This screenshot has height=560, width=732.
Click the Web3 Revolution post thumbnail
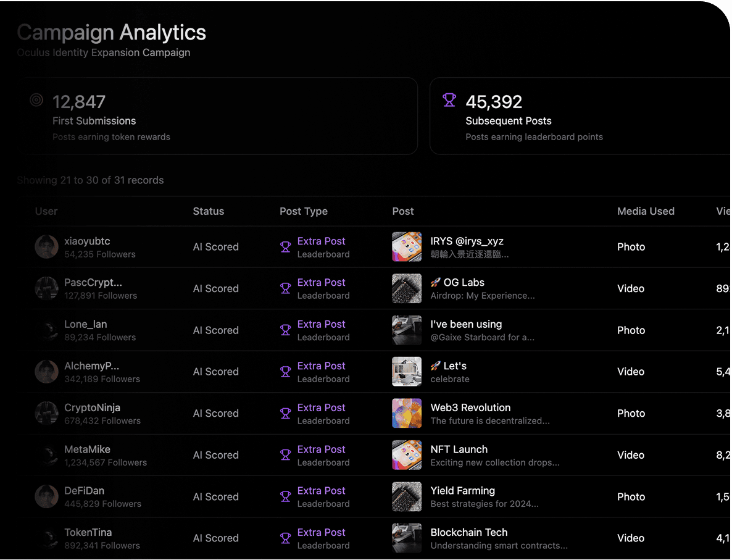tap(407, 413)
